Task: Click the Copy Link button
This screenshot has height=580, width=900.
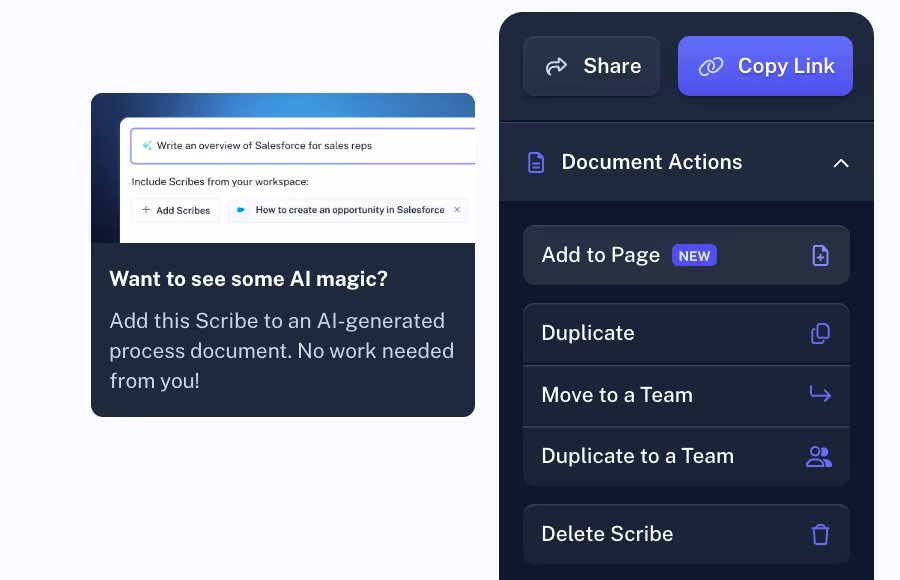Action: [765, 66]
